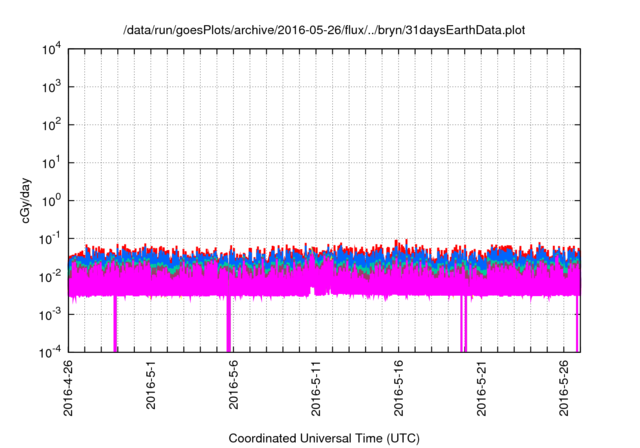The height and width of the screenshot is (448, 640).
Task: Click the 'Coordinated Universal Time (UTC)' axis label
Action: [x=324, y=438]
